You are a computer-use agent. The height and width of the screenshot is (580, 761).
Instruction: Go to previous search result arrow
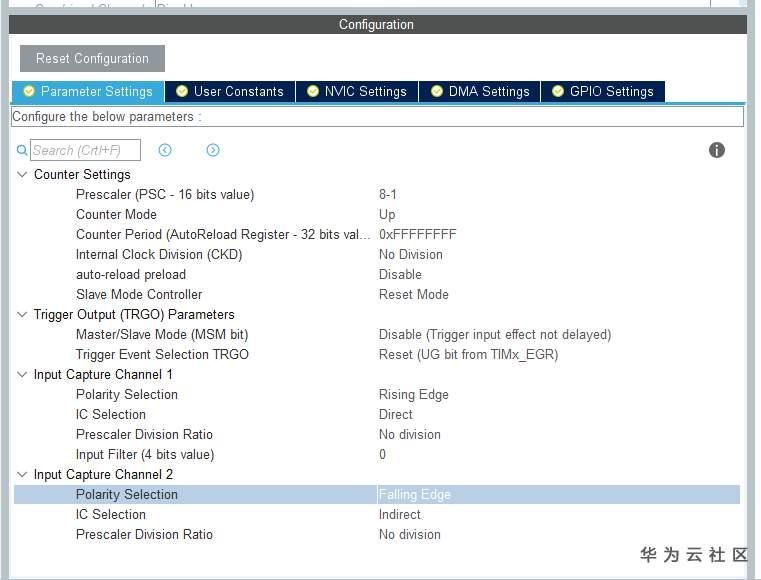pos(165,150)
